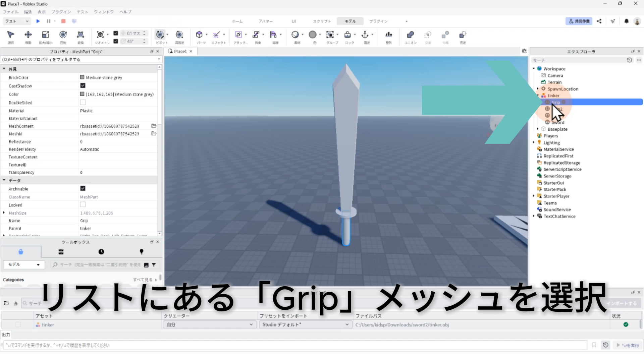Image resolution: width=644 pixels, height=362 pixels.
Task: Click the 共同作業 collaborate button
Action: click(x=579, y=21)
